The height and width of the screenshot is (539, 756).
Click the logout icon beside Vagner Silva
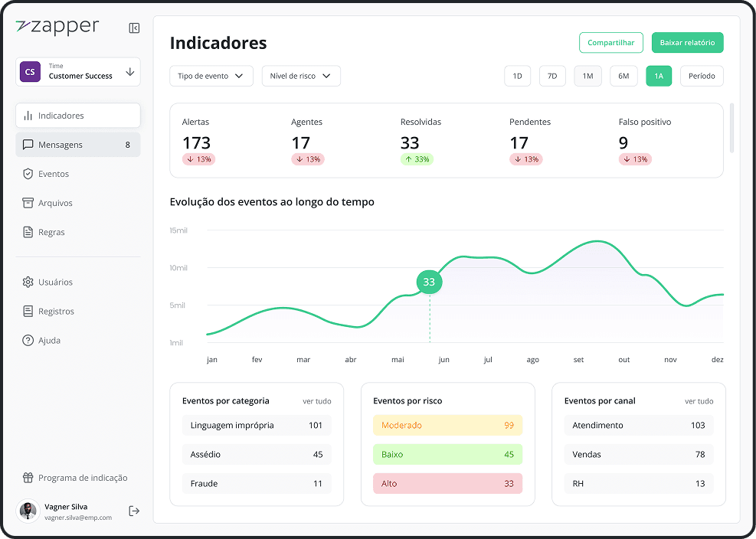[134, 511]
